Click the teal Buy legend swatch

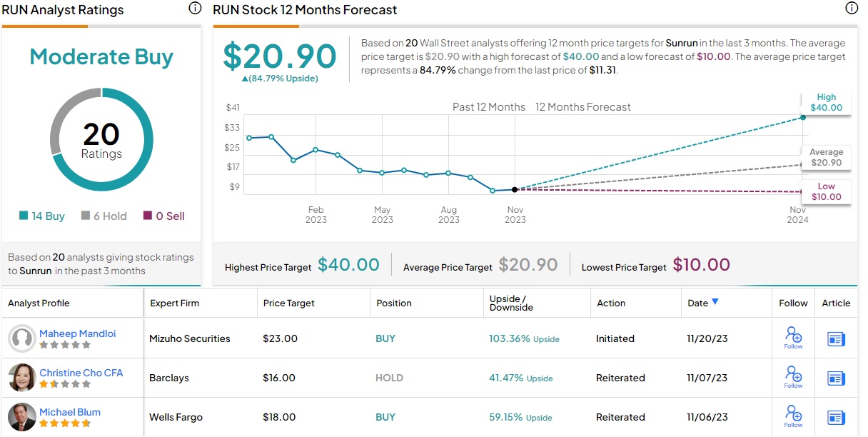click(x=24, y=216)
